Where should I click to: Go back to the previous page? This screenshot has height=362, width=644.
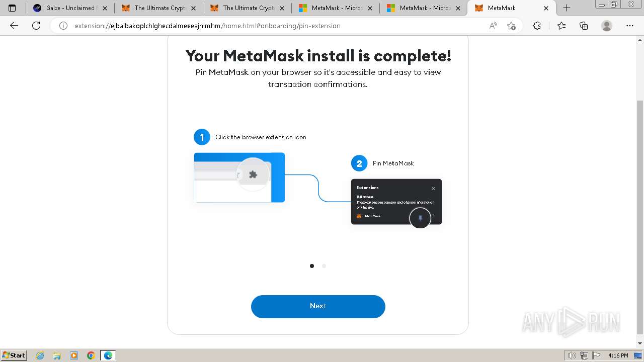point(14,26)
